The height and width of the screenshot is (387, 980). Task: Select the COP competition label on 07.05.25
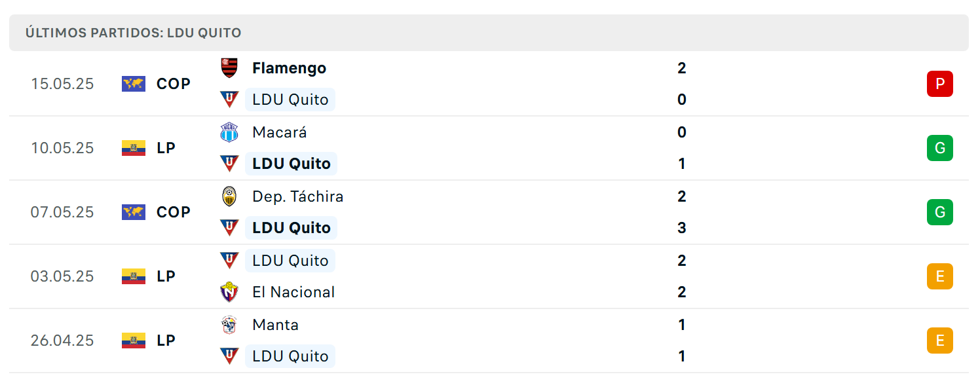coord(174,212)
